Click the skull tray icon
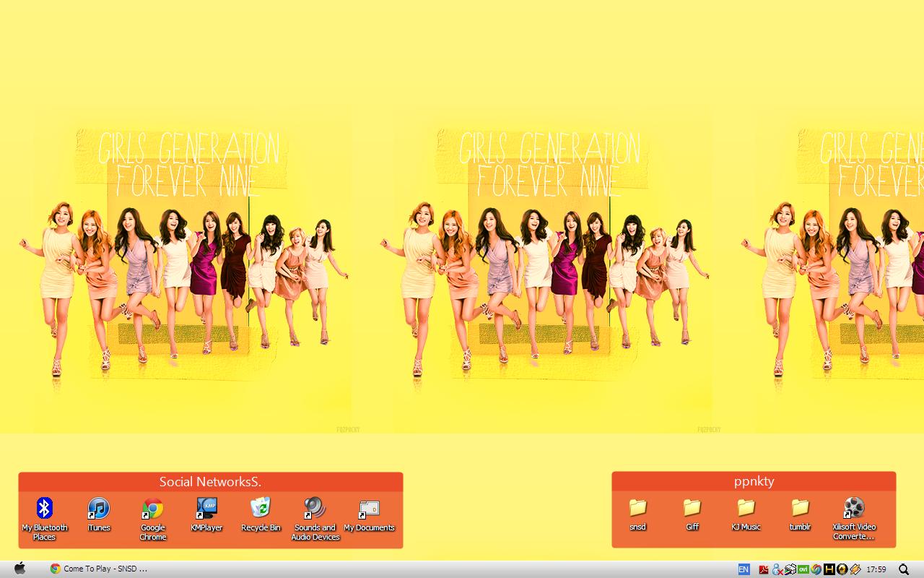The image size is (924, 578). [842, 569]
